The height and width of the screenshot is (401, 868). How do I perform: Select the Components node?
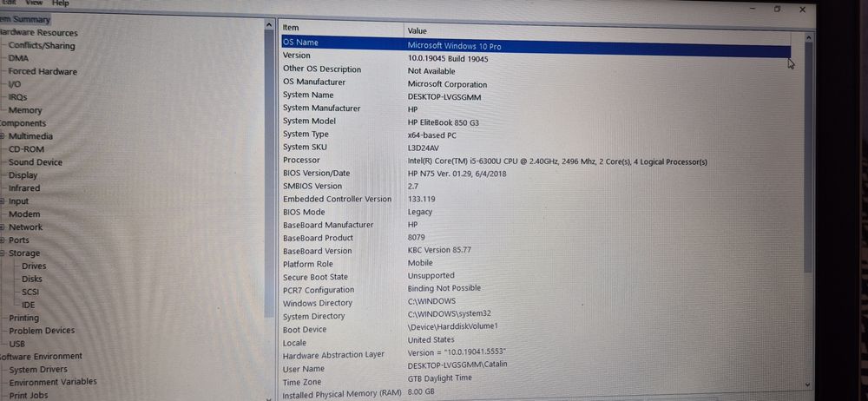coord(23,123)
